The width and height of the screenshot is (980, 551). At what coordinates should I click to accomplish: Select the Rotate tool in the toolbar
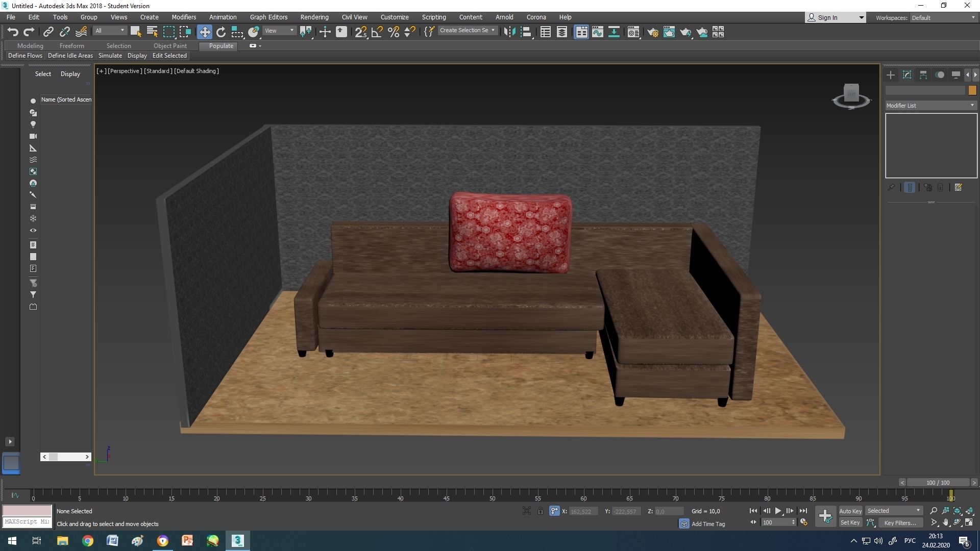[x=221, y=32]
